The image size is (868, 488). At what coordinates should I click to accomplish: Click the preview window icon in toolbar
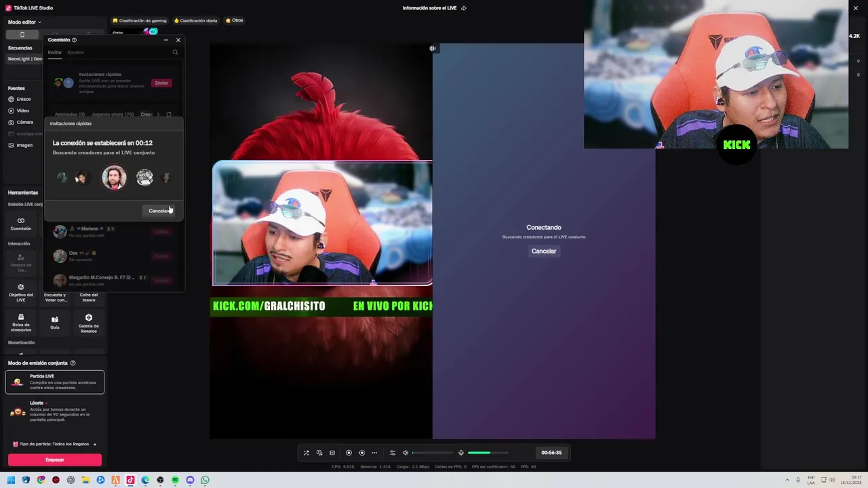(x=332, y=453)
